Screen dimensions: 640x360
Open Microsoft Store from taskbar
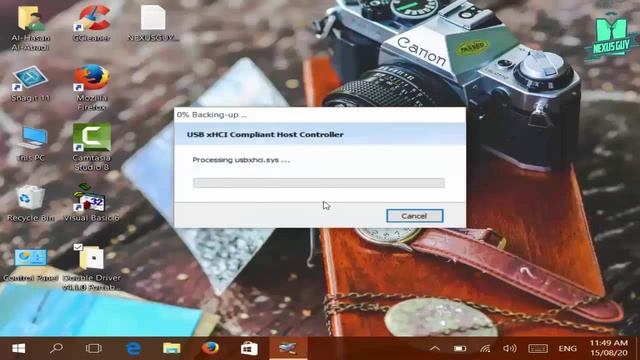pyautogui.click(x=249, y=348)
